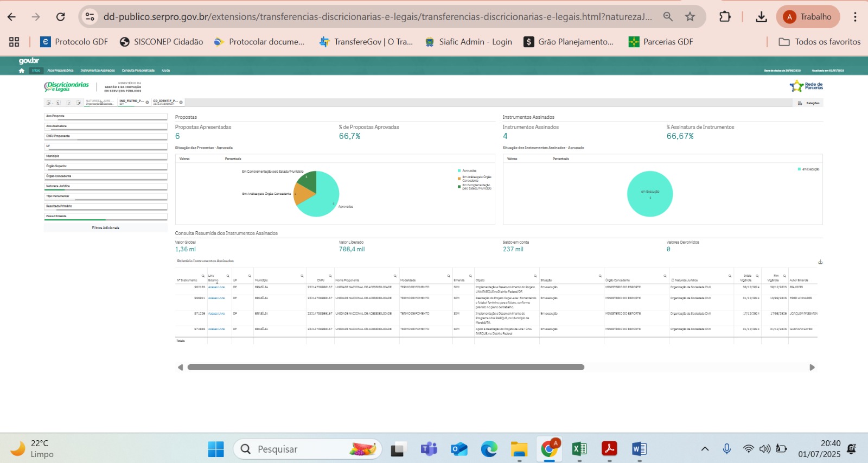
Task: Expand the Órgão Concedente filter
Action: click(106, 176)
